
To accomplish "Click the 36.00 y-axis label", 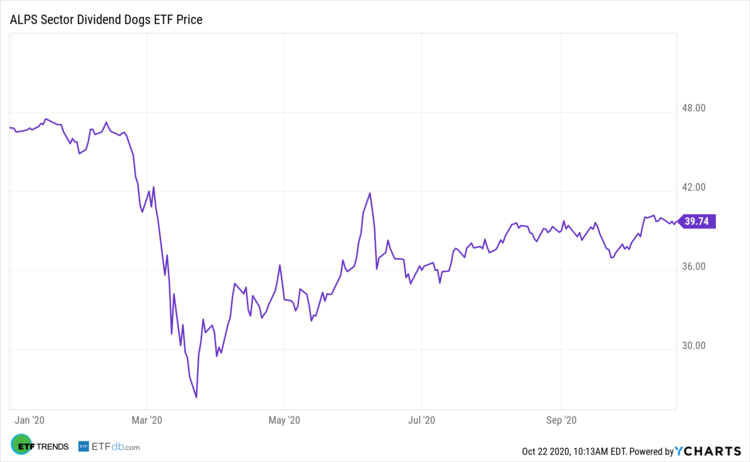I will tap(694, 267).
